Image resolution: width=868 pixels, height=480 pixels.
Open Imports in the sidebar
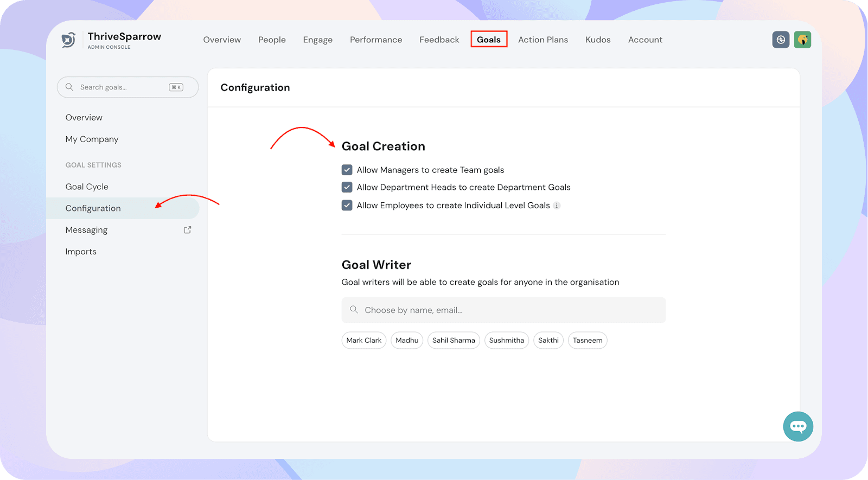[81, 252]
